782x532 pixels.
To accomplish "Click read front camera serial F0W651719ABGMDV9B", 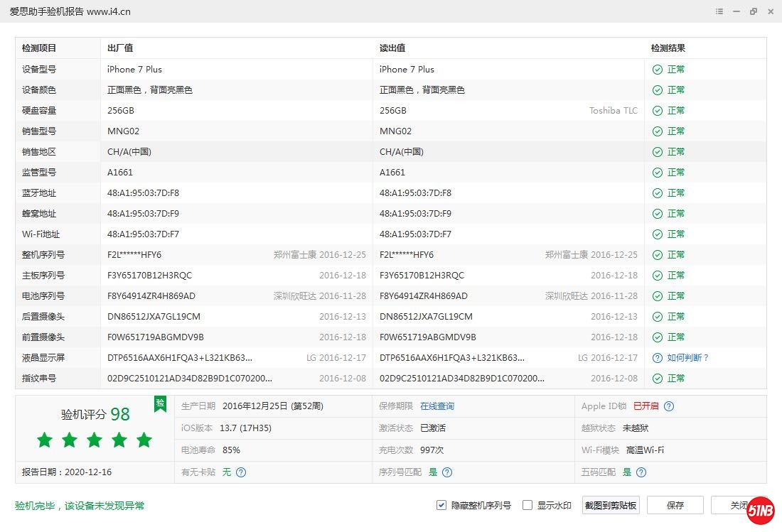I will tap(428, 337).
